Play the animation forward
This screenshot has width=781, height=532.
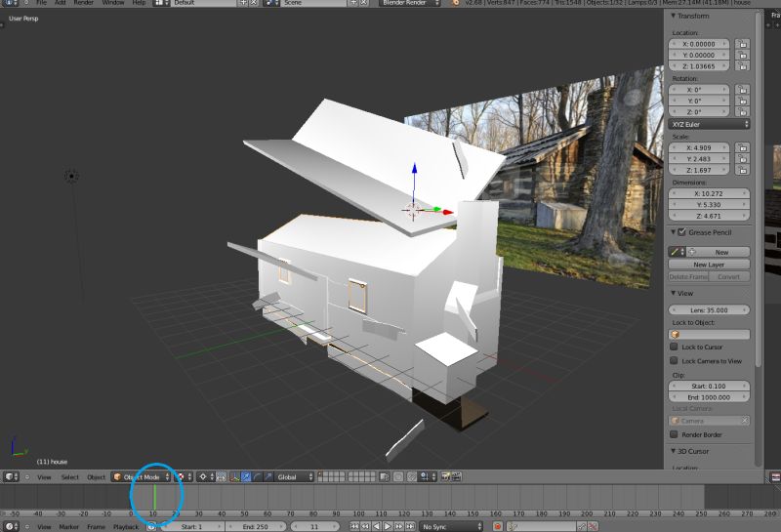click(x=388, y=526)
